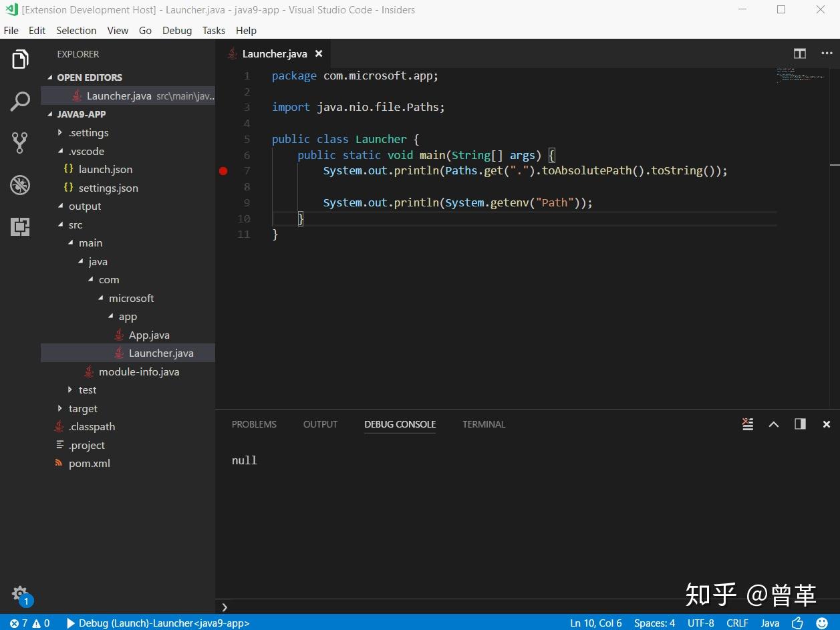
Task: Click the Manage gear icon at bottom left
Action: click(20, 594)
